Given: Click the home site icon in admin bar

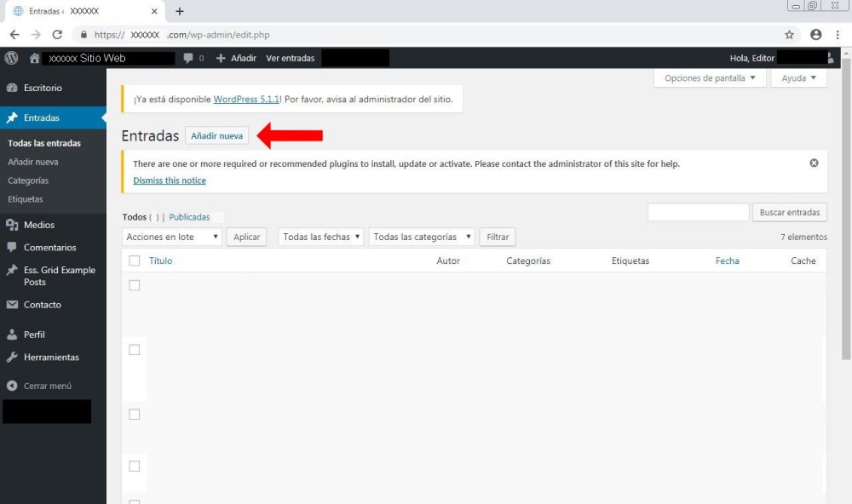Looking at the screenshot, I should tap(35, 58).
